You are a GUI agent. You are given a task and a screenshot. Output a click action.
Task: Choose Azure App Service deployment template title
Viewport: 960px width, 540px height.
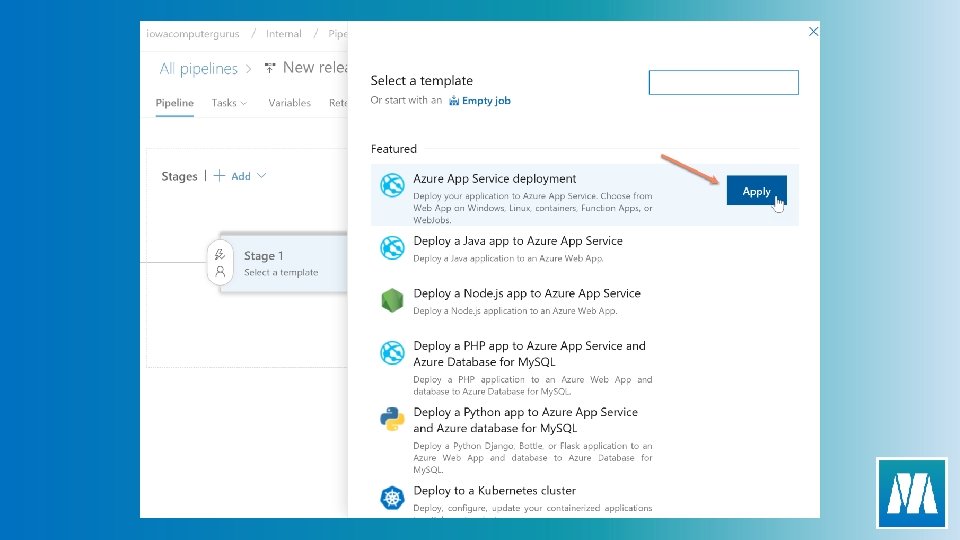(x=494, y=179)
